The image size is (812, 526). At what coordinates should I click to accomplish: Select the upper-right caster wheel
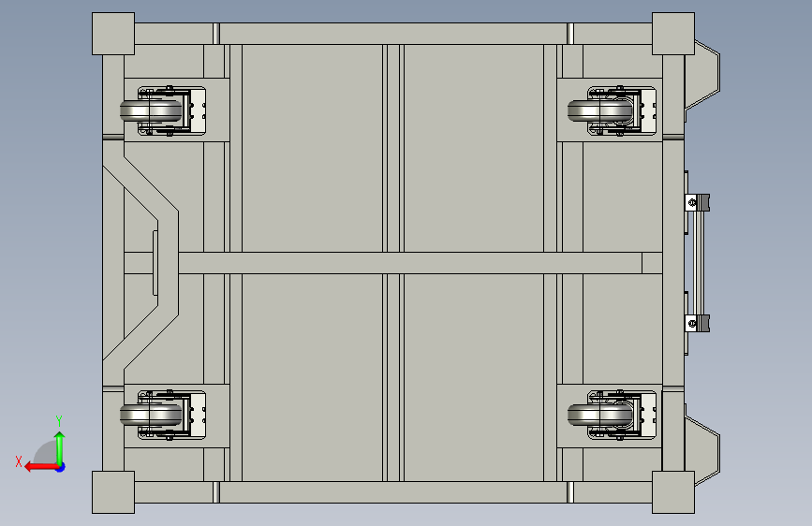[599, 110]
